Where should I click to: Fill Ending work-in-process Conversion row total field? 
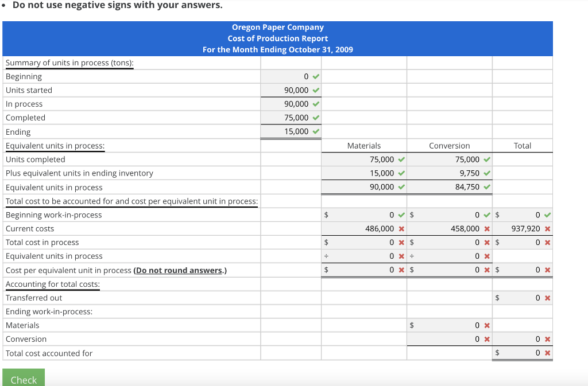(523, 339)
